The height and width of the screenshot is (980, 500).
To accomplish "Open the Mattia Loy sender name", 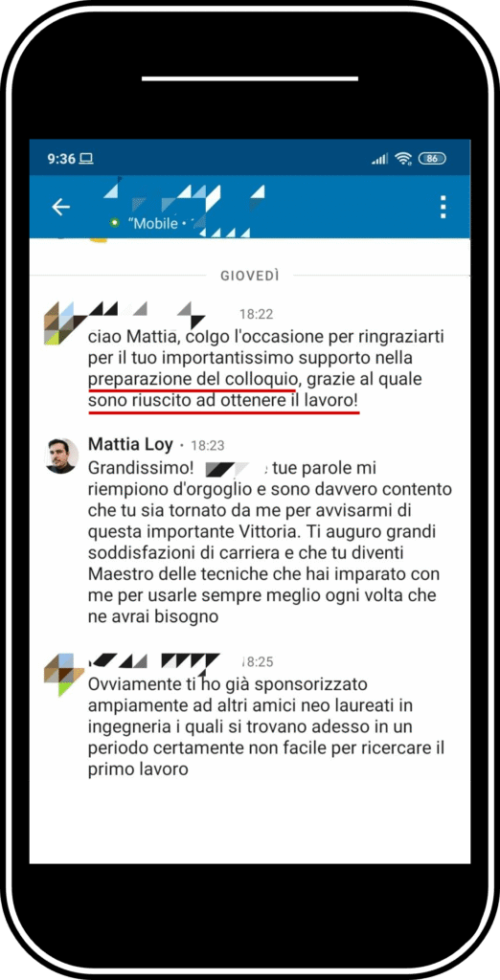I will (x=129, y=444).
